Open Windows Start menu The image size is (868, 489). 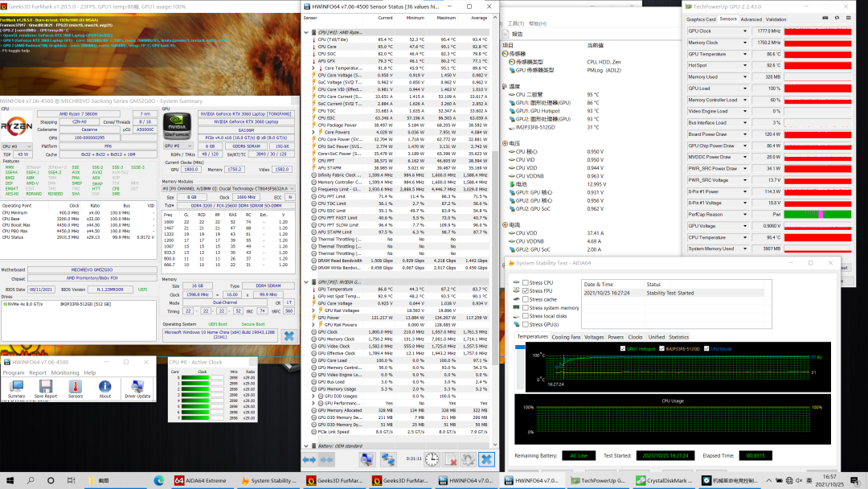coord(10,480)
